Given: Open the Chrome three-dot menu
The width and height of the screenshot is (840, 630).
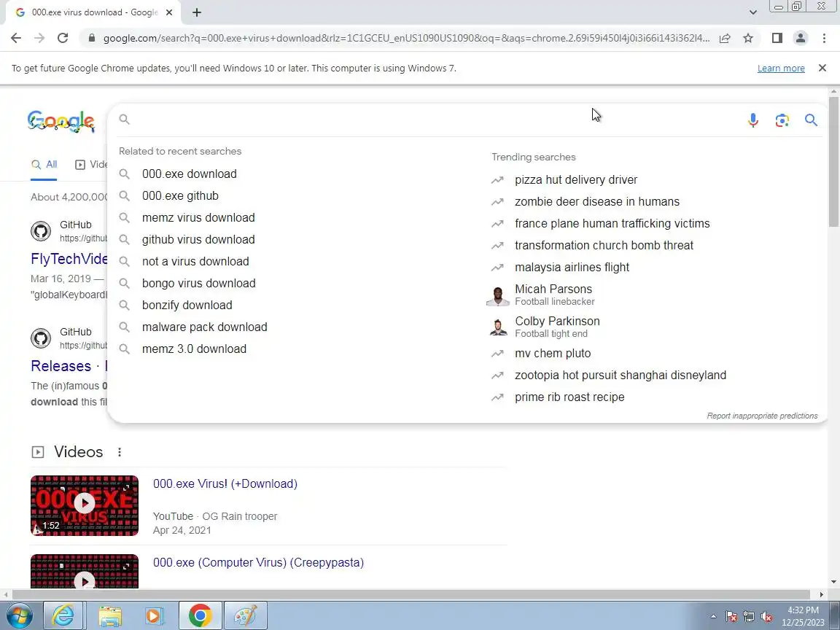Looking at the screenshot, I should [x=824, y=38].
